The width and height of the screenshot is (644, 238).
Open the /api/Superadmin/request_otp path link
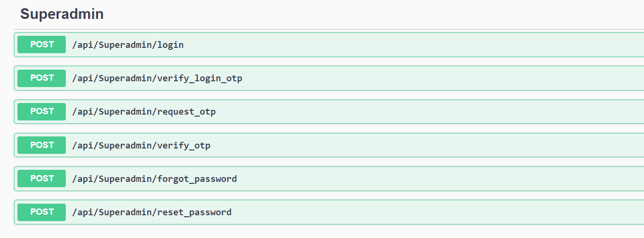click(144, 112)
